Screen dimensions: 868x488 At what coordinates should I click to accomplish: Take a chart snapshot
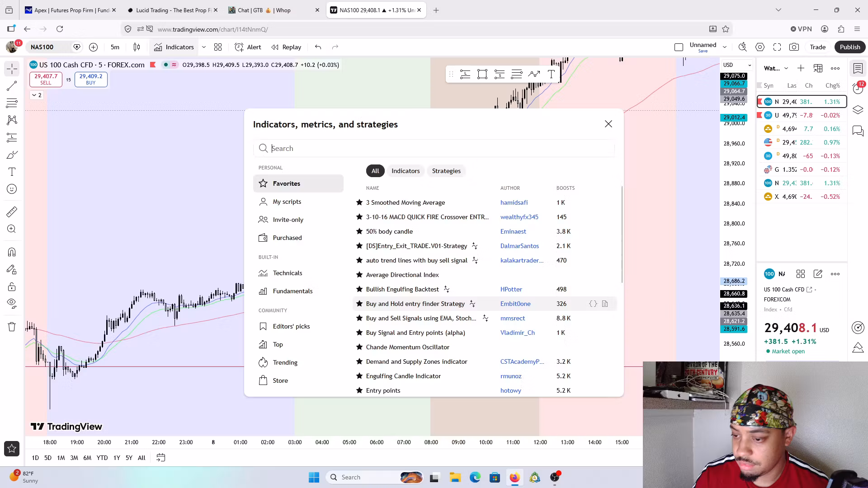click(x=794, y=47)
